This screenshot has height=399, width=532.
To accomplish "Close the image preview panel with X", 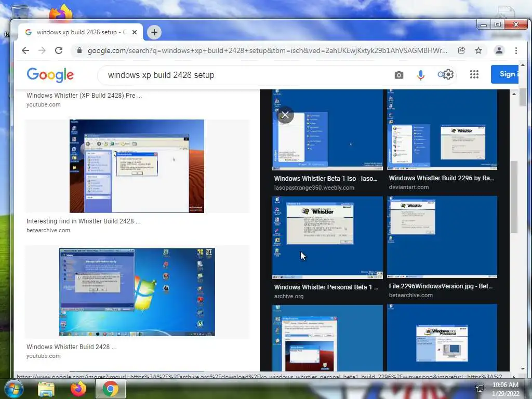I will pos(285,115).
